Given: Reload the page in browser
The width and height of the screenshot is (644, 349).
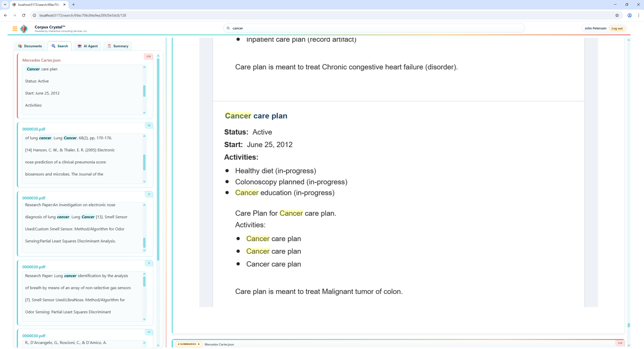Looking at the screenshot, I should coord(23,15).
